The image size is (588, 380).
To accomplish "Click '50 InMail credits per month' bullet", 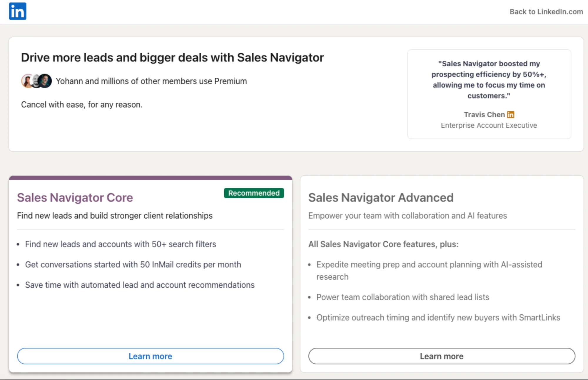I will (133, 264).
